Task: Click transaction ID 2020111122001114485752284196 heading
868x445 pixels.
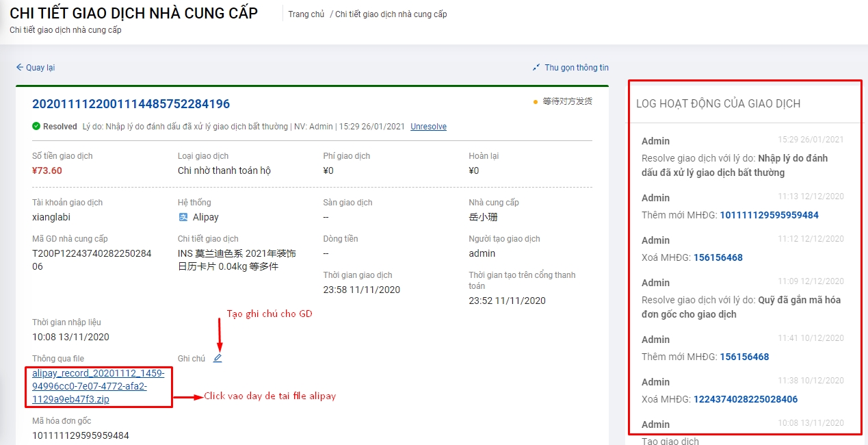Action: point(131,104)
